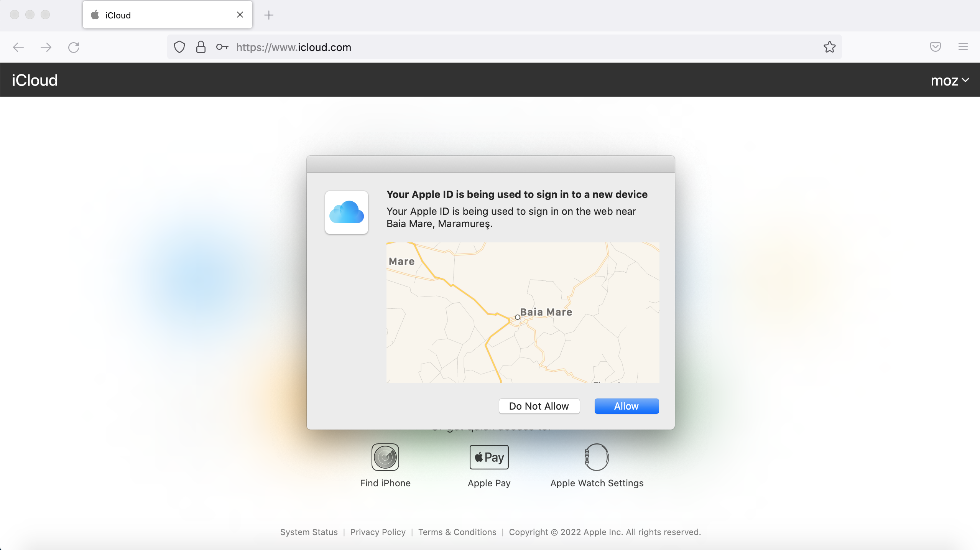Open a new browser tab
Viewport: 980px width, 550px height.
[269, 15]
